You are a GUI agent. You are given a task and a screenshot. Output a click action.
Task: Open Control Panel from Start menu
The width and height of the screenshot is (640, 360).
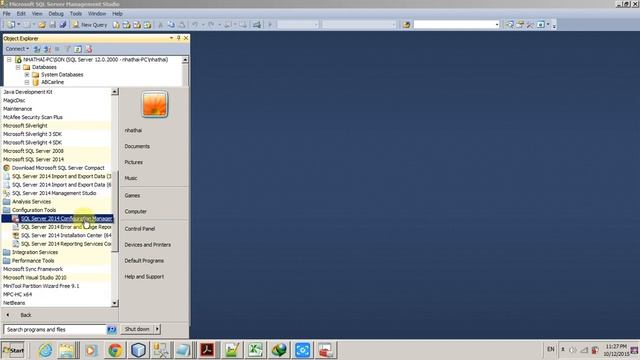pos(140,229)
